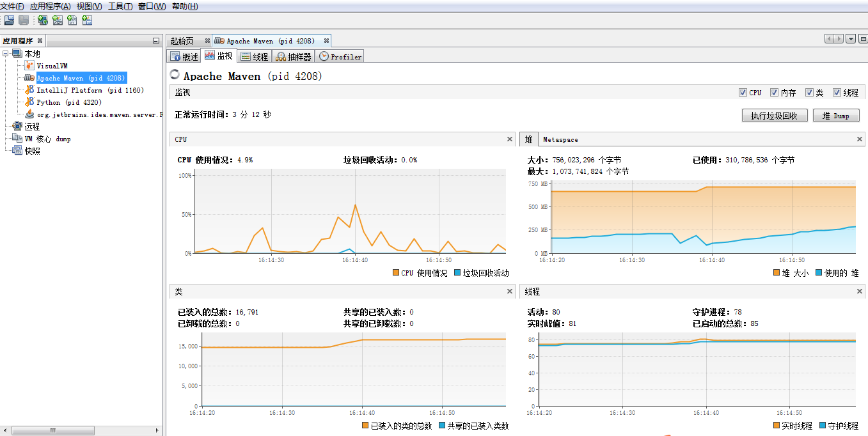The width and height of the screenshot is (868, 436).
Task: Close the 起始页 tab with its x
Action: (207, 40)
